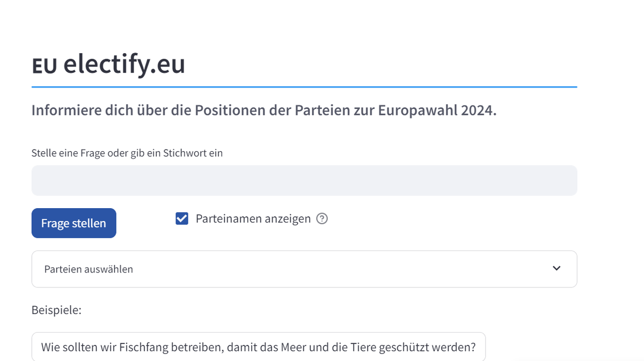This screenshot has width=644, height=361.
Task: Click the blue divider line under heading
Action: point(304,87)
